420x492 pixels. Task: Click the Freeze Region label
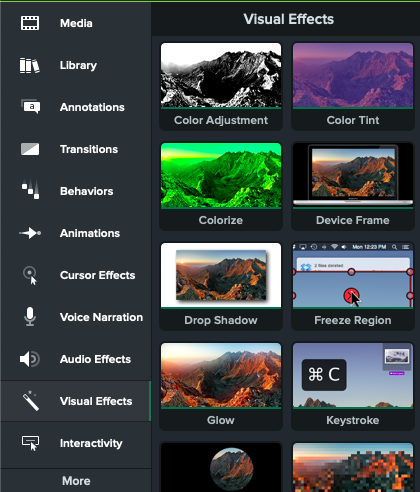coord(353,320)
